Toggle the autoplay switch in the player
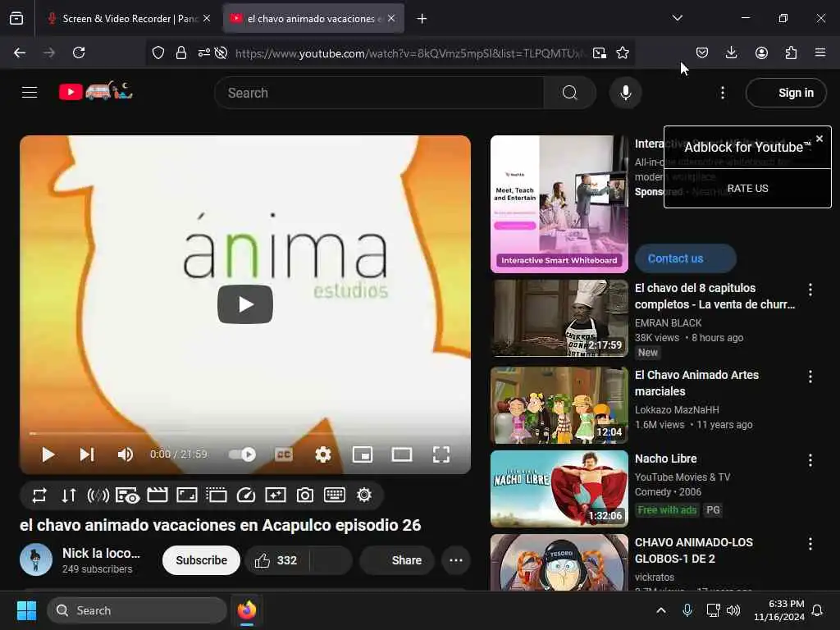The width and height of the screenshot is (840, 630). point(242,454)
